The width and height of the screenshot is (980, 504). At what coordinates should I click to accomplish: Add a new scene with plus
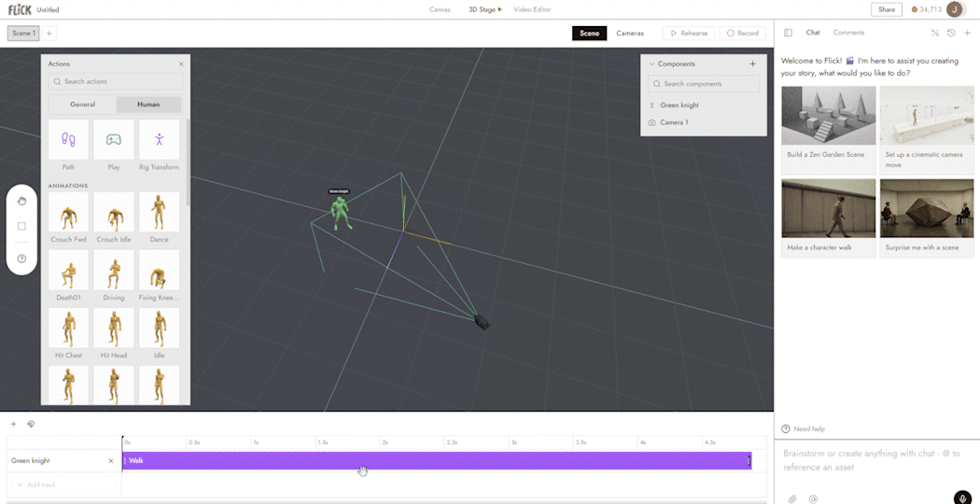coord(49,34)
